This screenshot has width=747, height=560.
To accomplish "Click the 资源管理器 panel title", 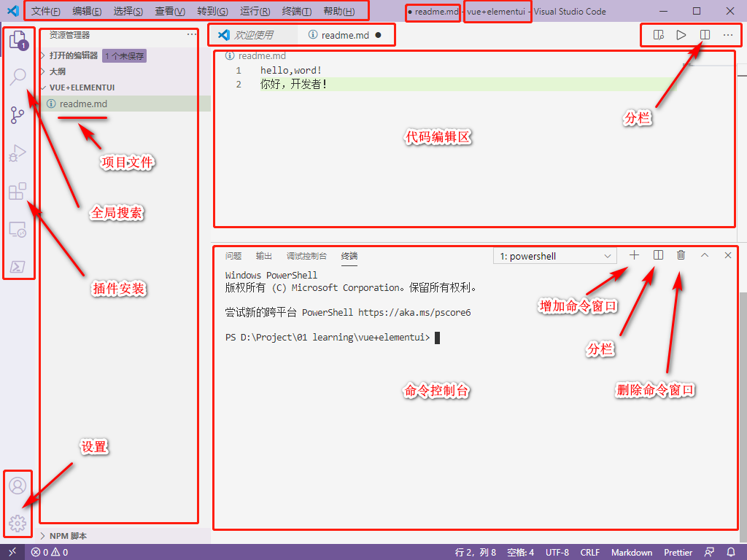I will pos(69,35).
